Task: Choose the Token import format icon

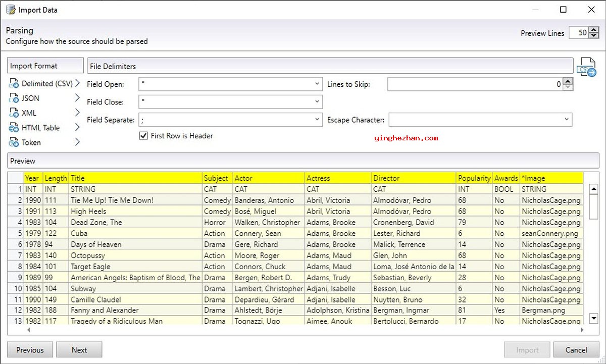Action: tap(14, 143)
